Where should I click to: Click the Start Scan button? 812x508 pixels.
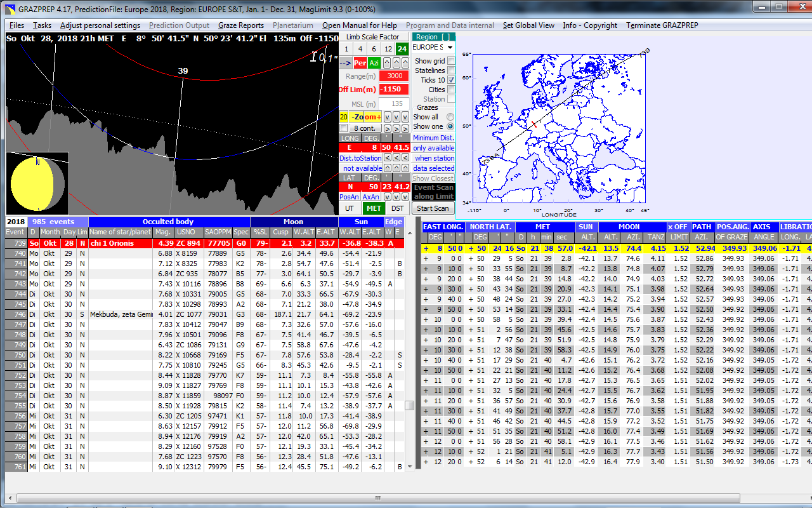pos(433,208)
